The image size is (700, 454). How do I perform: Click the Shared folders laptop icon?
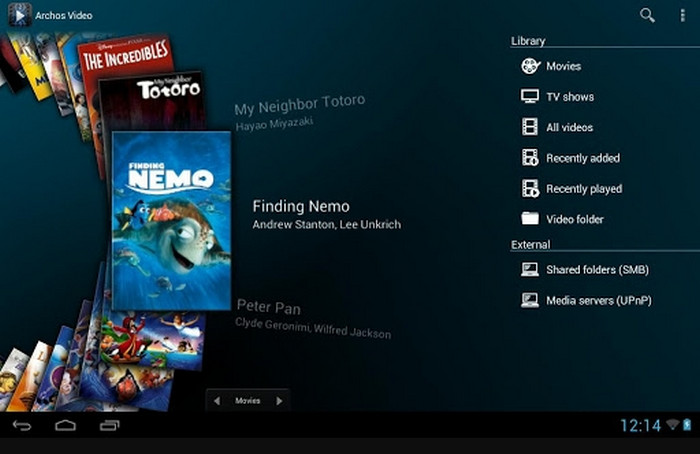coord(530,269)
